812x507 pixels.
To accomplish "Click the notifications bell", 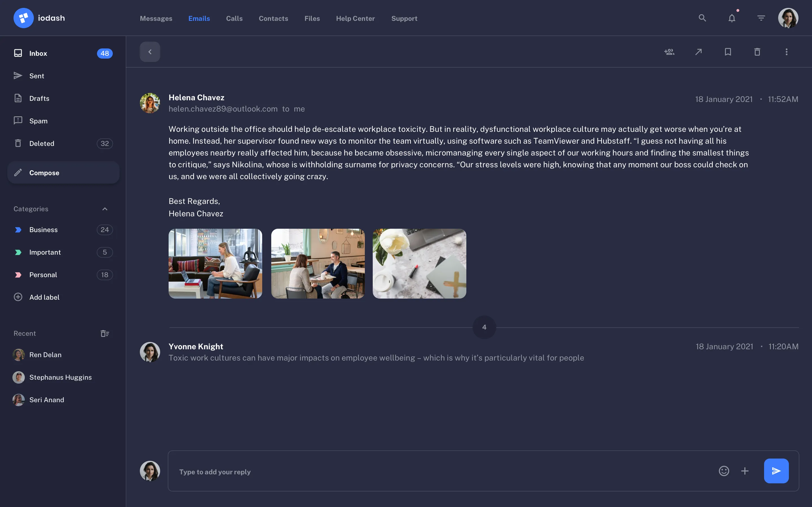I will [x=732, y=18].
